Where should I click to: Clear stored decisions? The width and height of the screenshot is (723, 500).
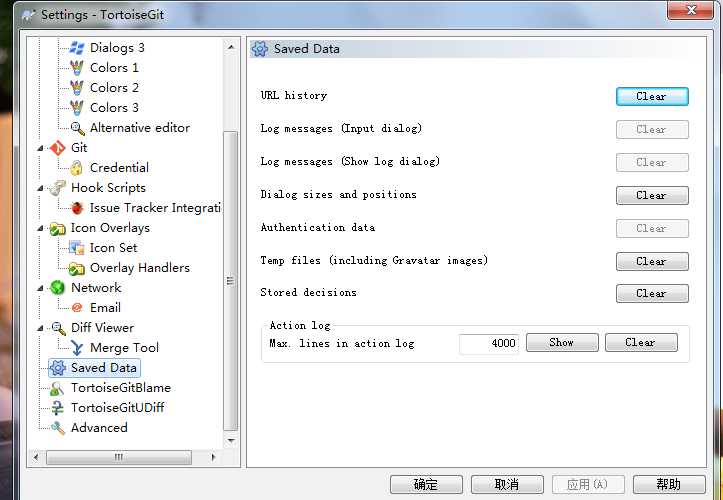click(x=652, y=293)
